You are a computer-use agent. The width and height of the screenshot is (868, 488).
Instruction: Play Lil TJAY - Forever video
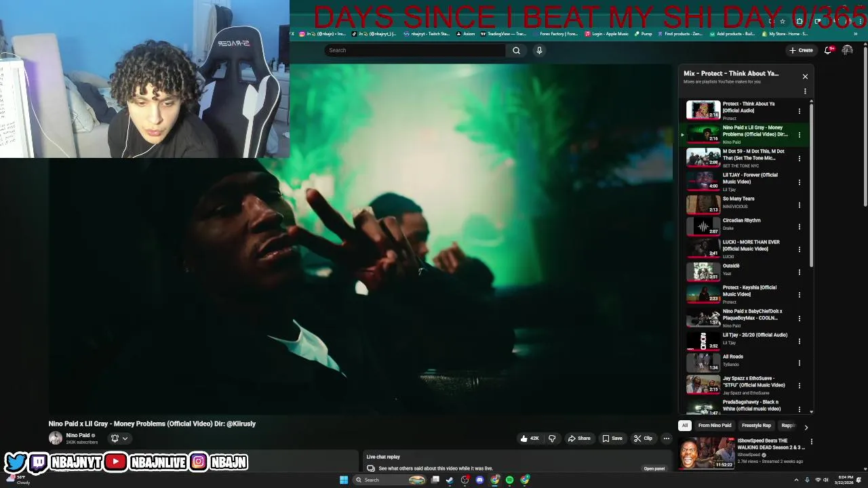pyautogui.click(x=703, y=182)
